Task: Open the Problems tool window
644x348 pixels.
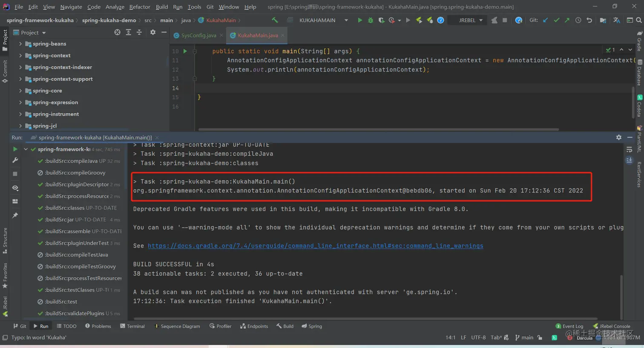Action: 98,326
